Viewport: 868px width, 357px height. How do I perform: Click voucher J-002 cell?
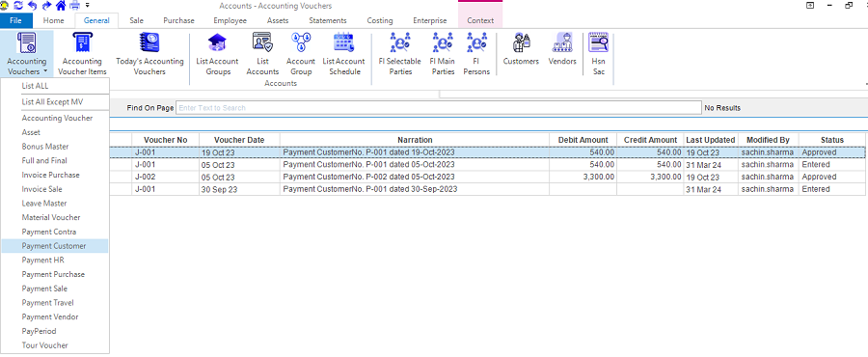coord(166,178)
